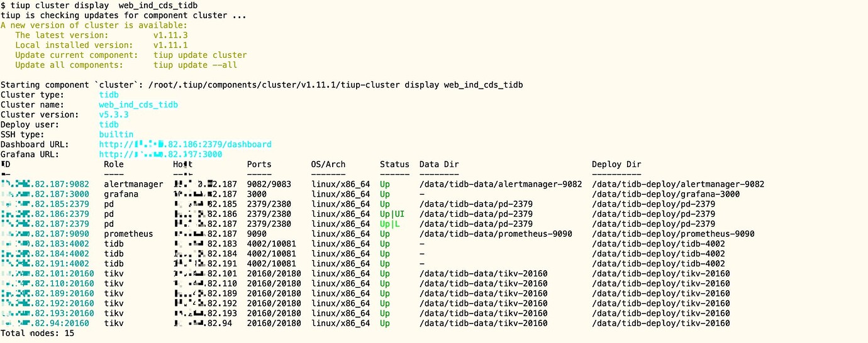Screen dimensions: 868x343
Task: Select node ID ending 82.187:3000
Action: click(x=45, y=195)
